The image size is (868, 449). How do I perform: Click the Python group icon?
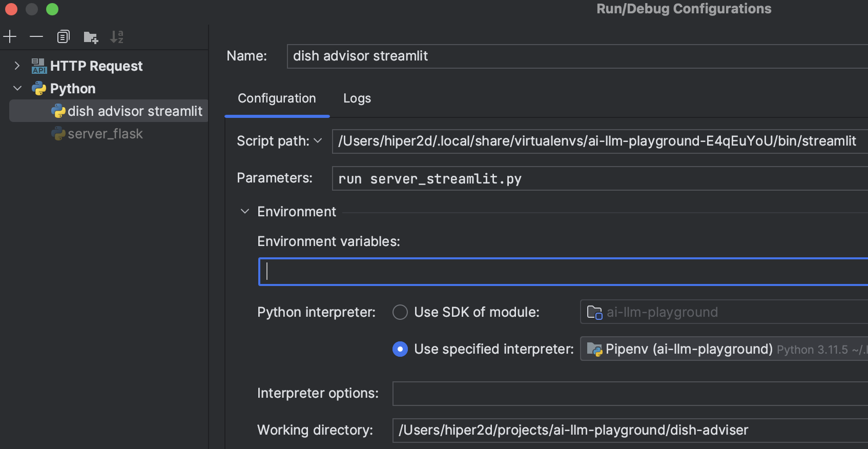[39, 89]
